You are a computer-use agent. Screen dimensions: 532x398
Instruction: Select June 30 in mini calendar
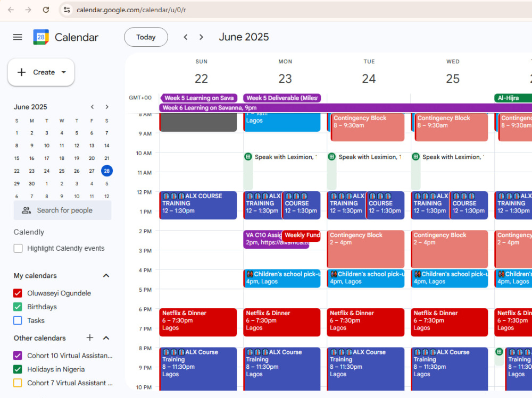(31, 183)
